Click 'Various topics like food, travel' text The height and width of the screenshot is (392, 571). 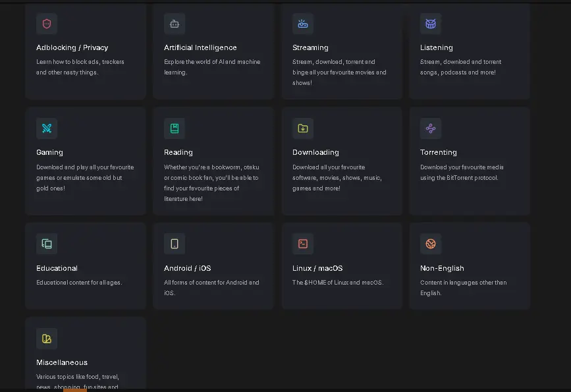pyautogui.click(x=78, y=377)
